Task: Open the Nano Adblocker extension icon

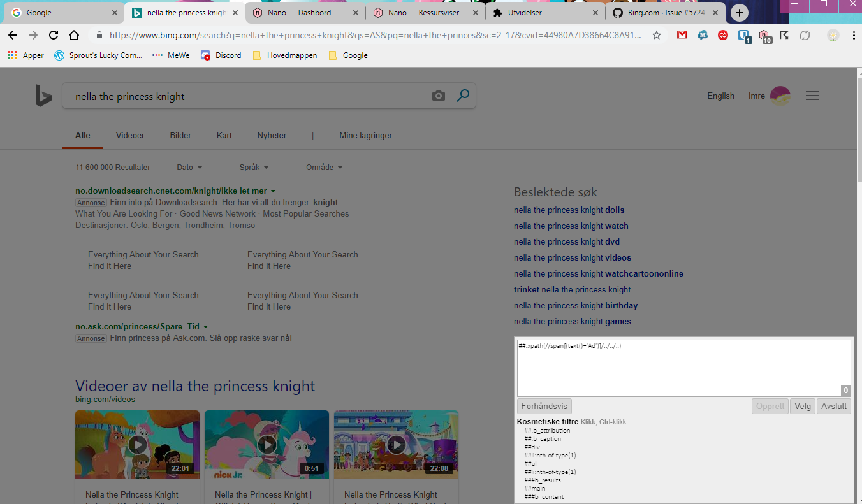Action: pos(764,36)
